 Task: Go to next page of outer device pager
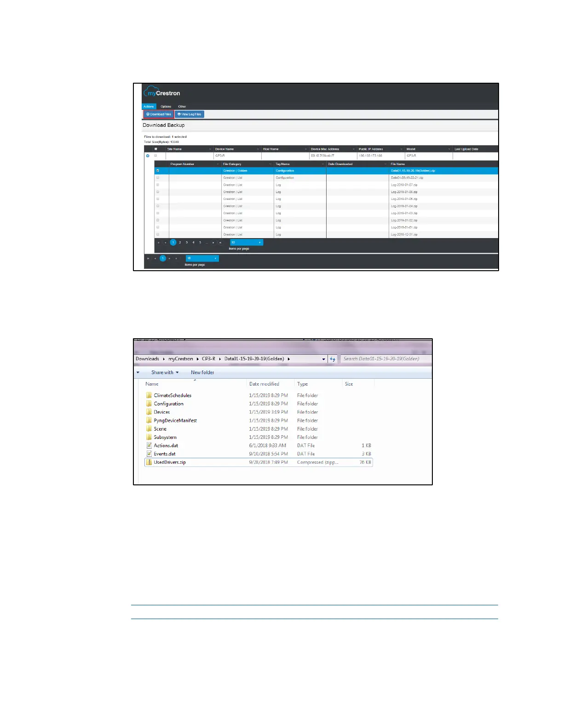(170, 258)
